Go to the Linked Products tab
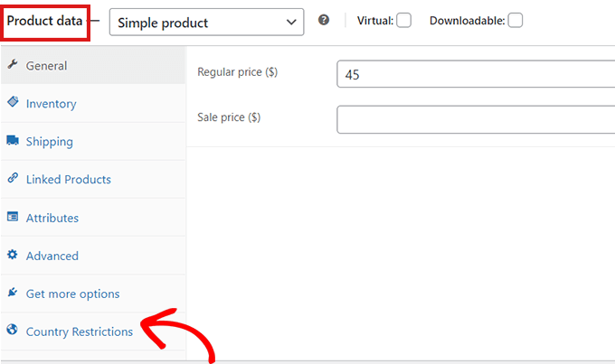Screen dimensions: 615x364 click(69, 180)
